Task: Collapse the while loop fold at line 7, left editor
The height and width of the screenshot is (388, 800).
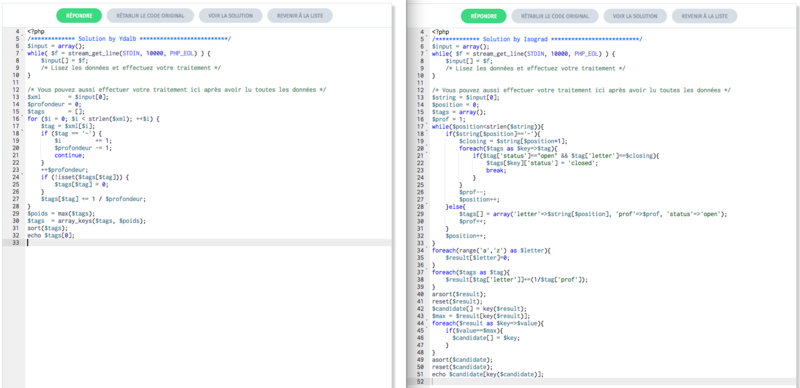Action: coord(22,51)
